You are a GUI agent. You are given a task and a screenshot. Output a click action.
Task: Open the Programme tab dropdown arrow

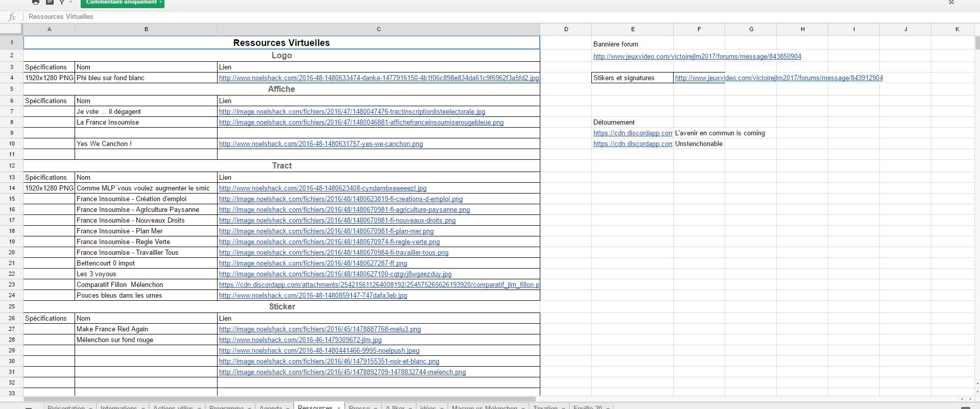[x=250, y=407]
